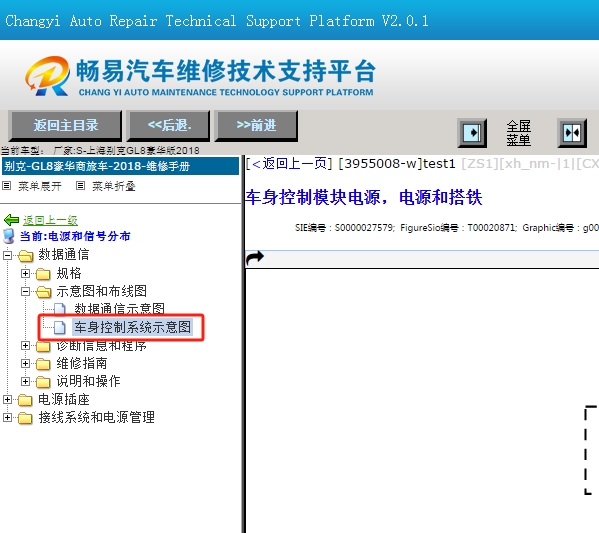Image resolution: width=599 pixels, height=533 pixels.
Task: Expand the 说明和操作 folder node
Action: (x=25, y=381)
